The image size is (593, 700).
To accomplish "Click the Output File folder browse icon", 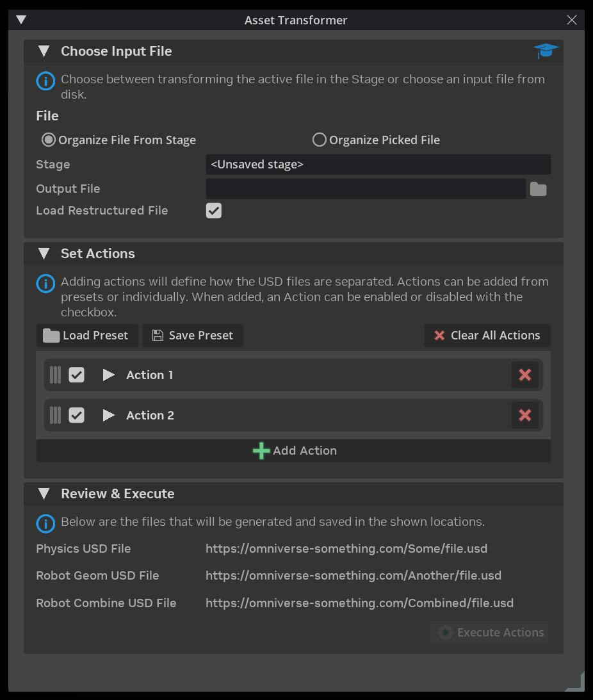I will click(x=538, y=189).
